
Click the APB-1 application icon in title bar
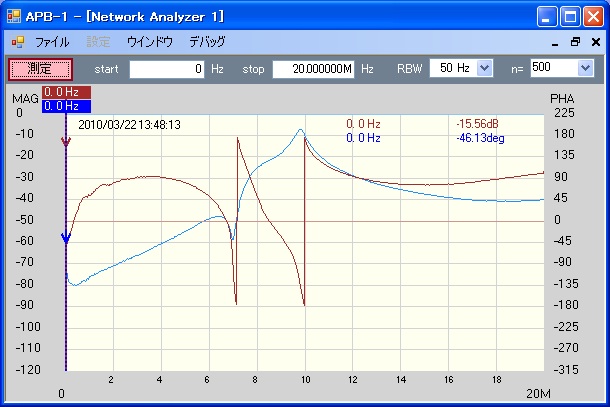[x=15, y=16]
